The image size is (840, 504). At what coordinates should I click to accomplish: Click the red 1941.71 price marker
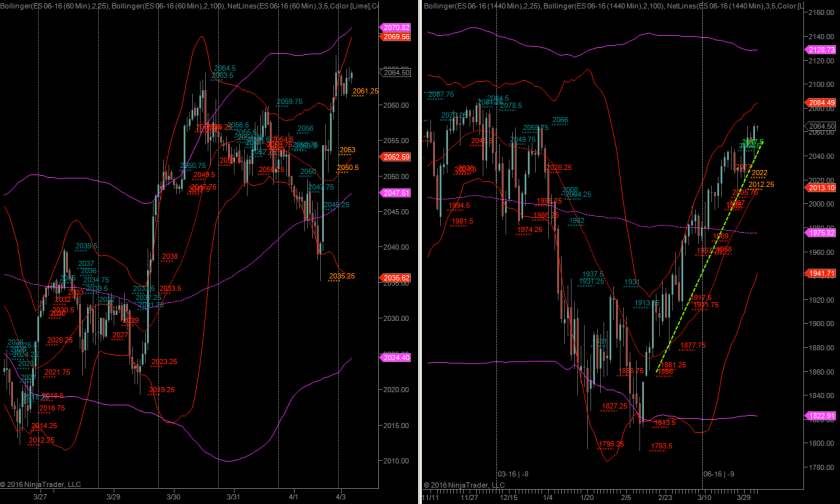(820, 273)
